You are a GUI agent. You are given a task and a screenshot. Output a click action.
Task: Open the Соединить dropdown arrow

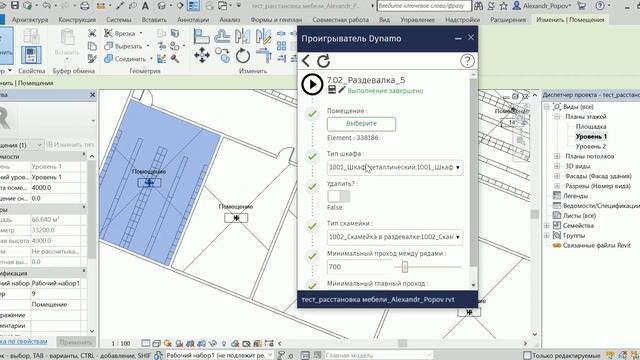coord(151,59)
